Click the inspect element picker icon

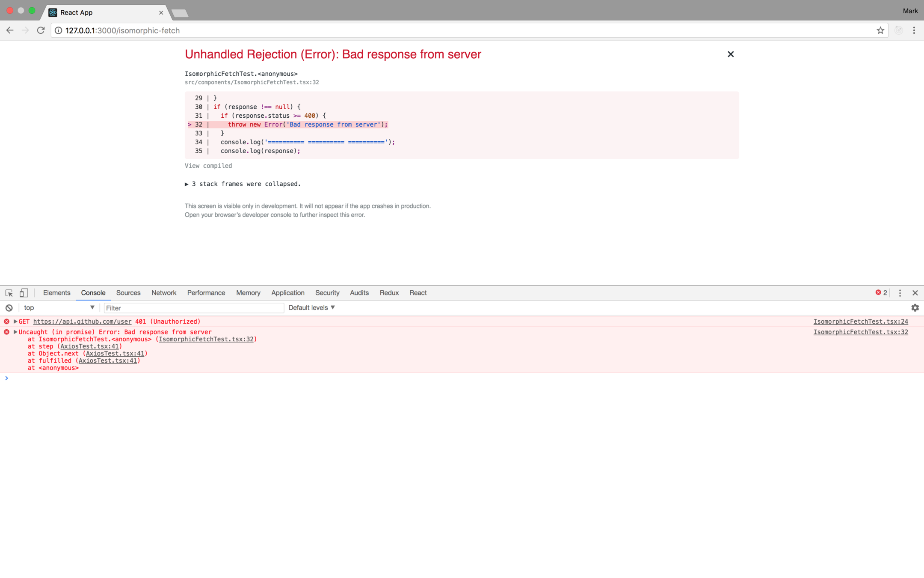coord(9,293)
